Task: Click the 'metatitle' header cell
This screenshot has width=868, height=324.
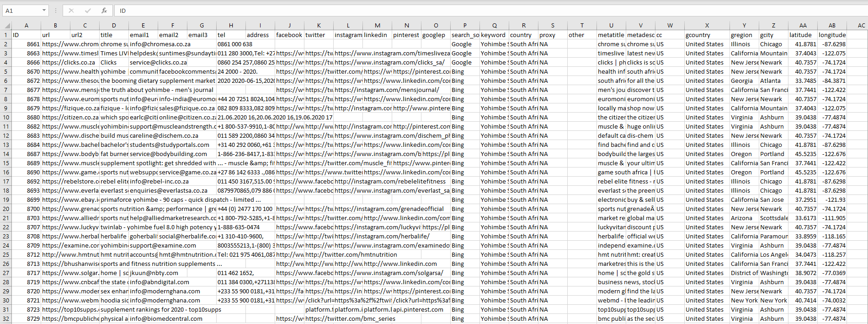Action: (611, 35)
